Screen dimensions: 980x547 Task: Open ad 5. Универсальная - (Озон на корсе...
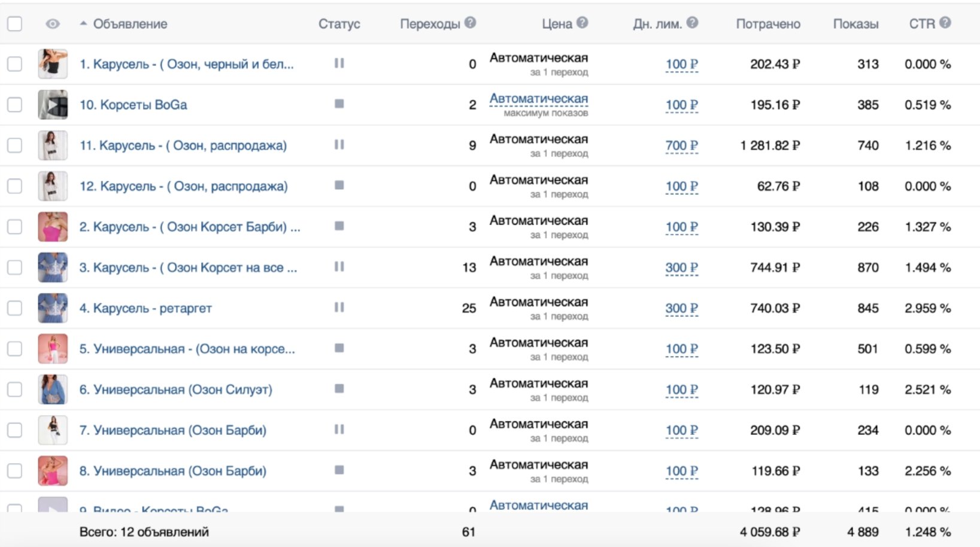tap(187, 349)
